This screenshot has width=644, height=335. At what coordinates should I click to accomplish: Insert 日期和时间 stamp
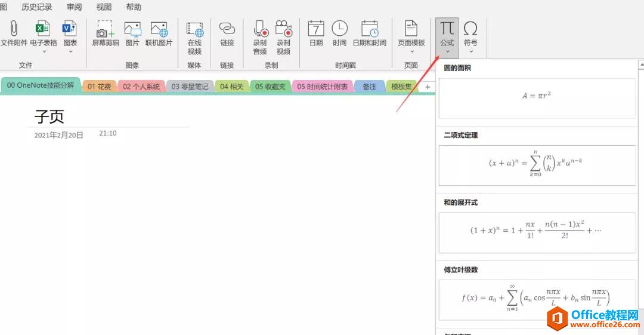coord(369,33)
